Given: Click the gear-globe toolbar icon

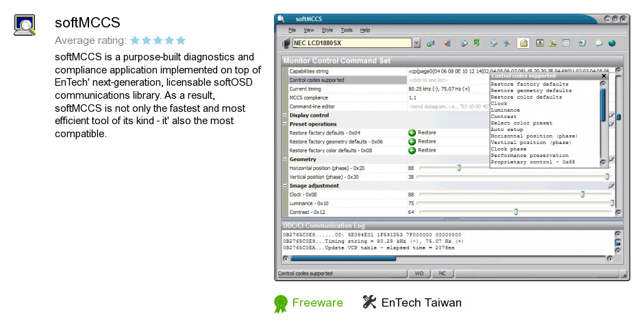Looking at the screenshot, I should 494,43.
